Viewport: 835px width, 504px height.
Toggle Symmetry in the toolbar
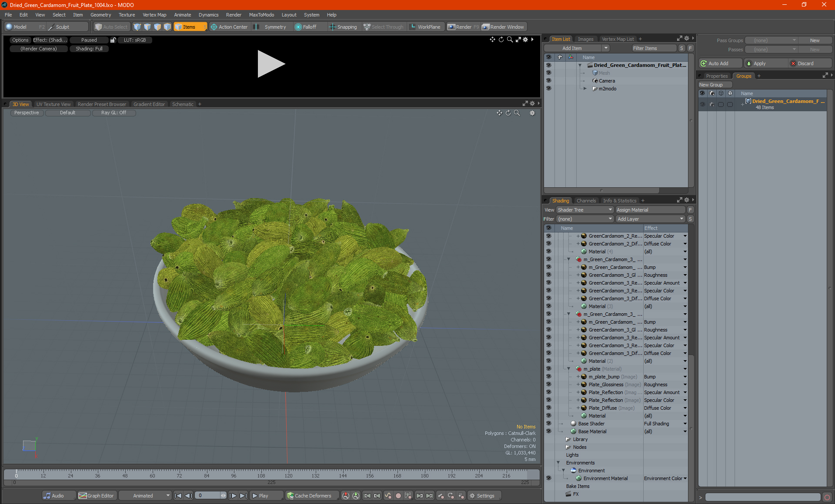[270, 27]
